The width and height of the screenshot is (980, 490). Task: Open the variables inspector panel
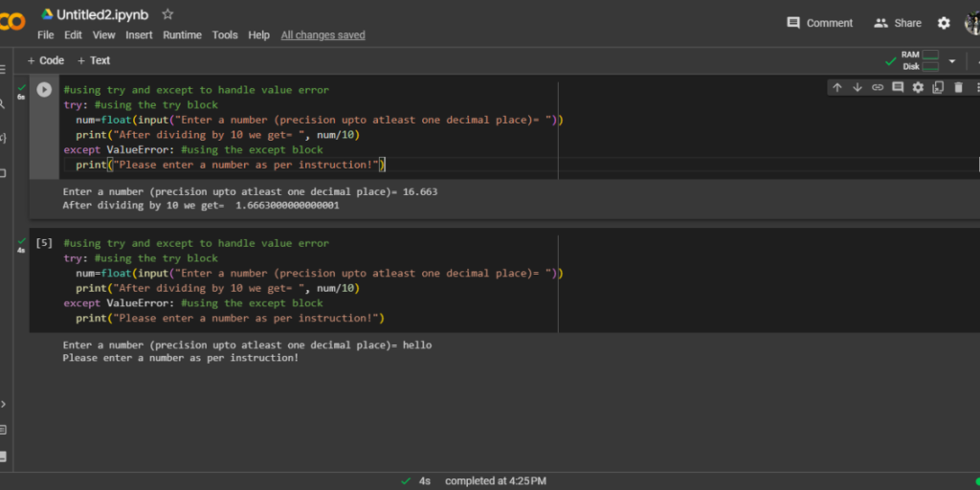(x=3, y=138)
